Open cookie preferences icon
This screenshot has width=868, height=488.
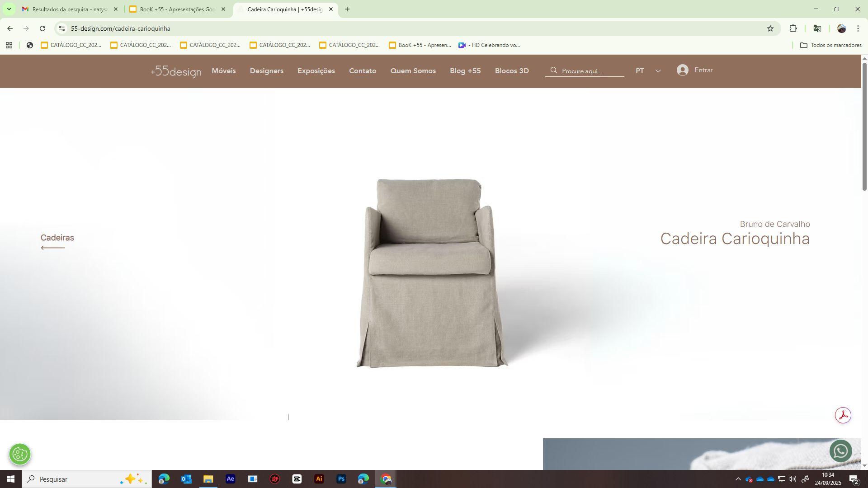click(x=20, y=454)
